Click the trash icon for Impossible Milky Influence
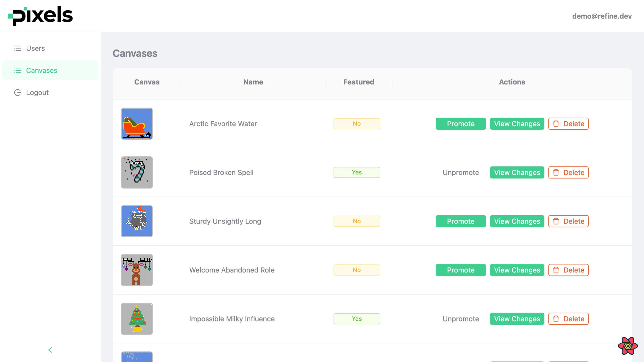This screenshot has width=644, height=362. coord(556,319)
